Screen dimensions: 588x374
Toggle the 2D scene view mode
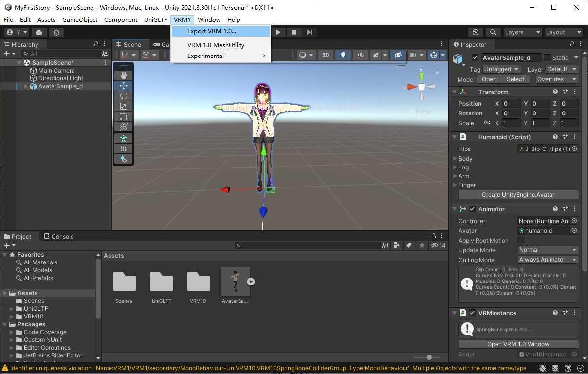coord(326,55)
